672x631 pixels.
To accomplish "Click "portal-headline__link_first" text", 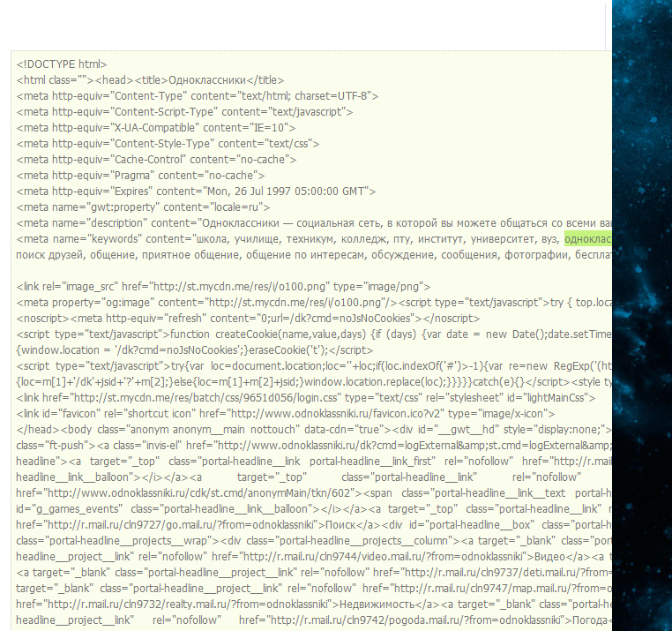I will click(372, 462).
